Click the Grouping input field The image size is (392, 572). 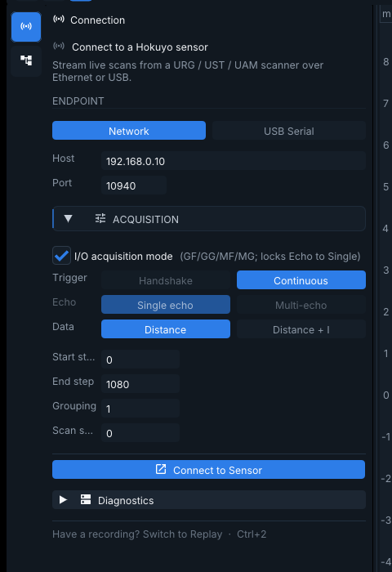[x=140, y=409]
